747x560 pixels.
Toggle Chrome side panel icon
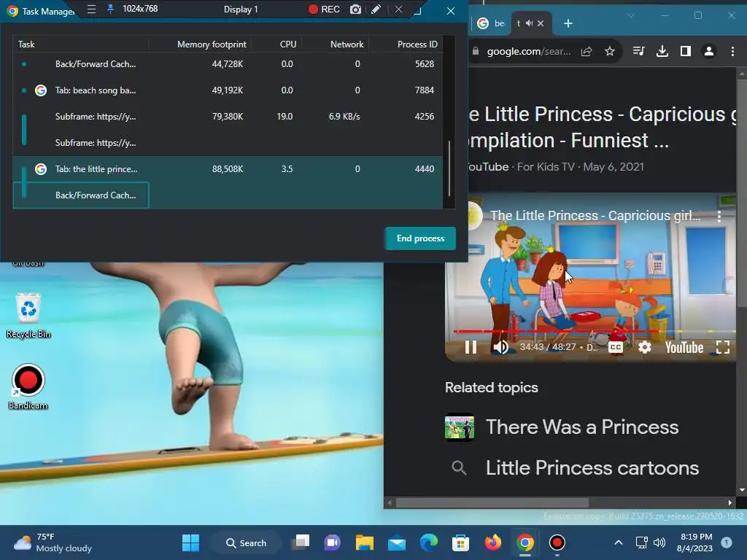click(x=686, y=52)
